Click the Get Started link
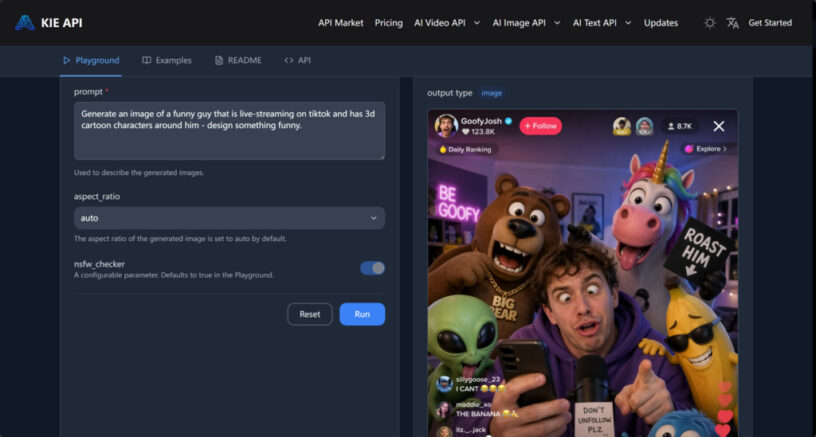816x437 pixels. click(x=770, y=22)
